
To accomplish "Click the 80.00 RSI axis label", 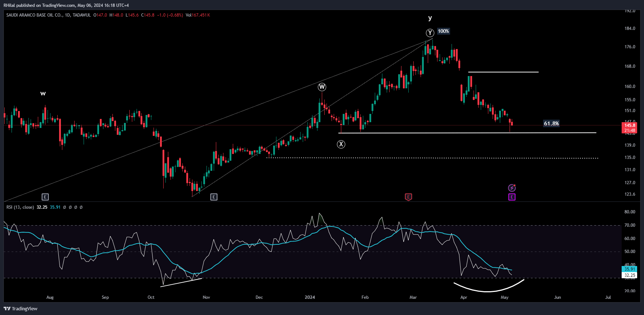I will tap(630, 212).
